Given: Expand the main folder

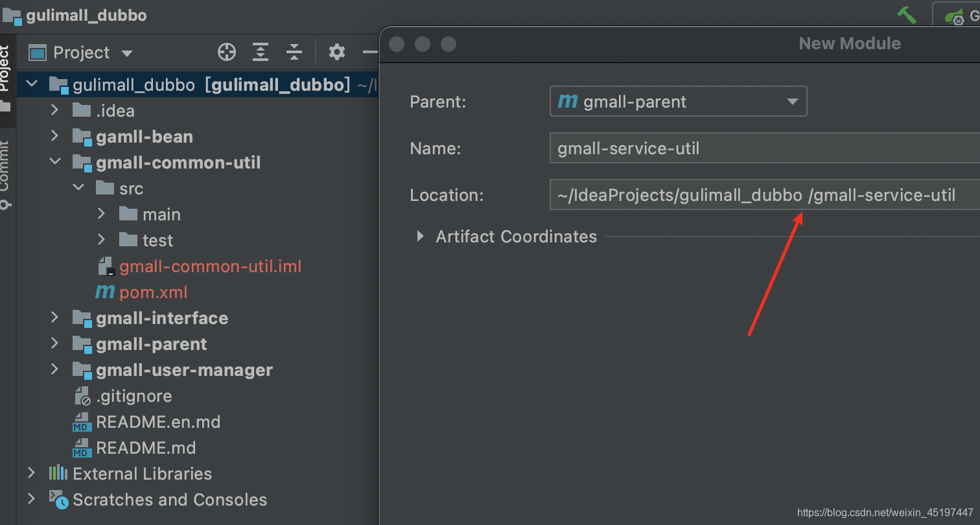Looking at the screenshot, I should 102,214.
